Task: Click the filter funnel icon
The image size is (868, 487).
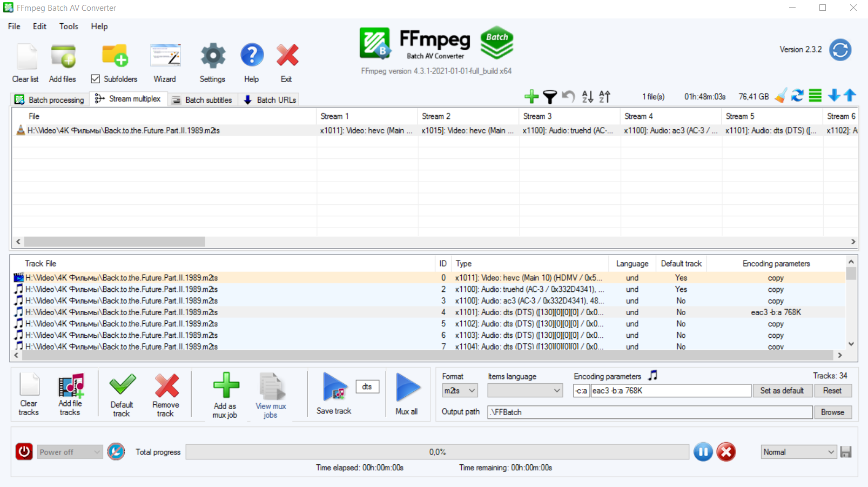Action: point(550,97)
